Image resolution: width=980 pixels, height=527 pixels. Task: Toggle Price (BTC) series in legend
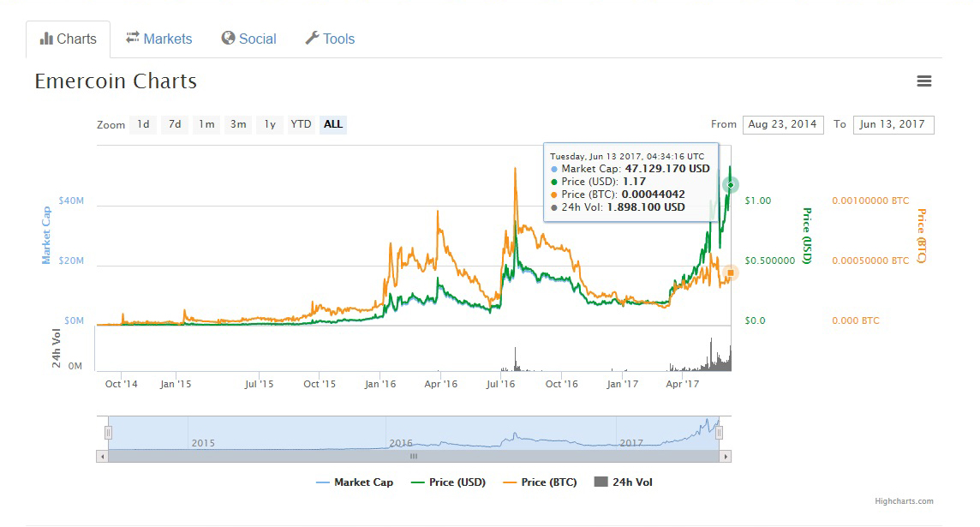[540, 482]
